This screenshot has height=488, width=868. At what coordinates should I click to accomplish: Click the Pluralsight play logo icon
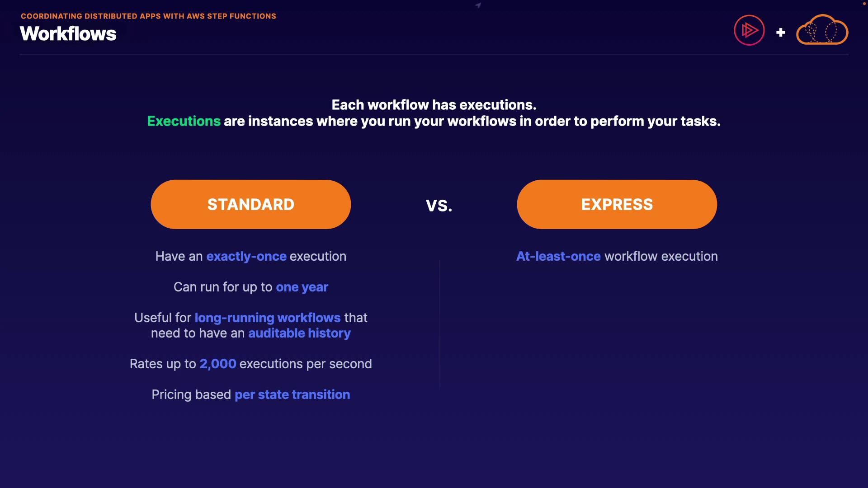point(749,30)
